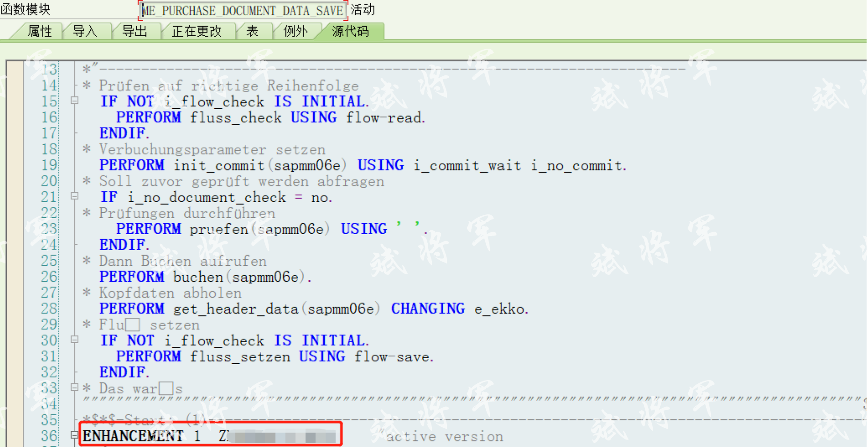868x447 pixels.
Task: Click comment 'Dann Buchen aufrufen'
Action: (183, 261)
